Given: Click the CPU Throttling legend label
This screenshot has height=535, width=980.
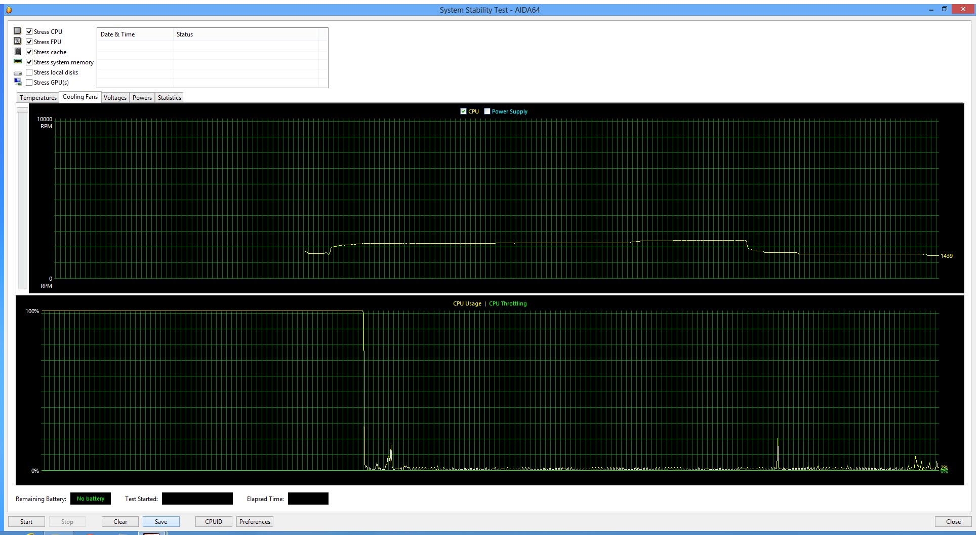Looking at the screenshot, I should coord(508,303).
